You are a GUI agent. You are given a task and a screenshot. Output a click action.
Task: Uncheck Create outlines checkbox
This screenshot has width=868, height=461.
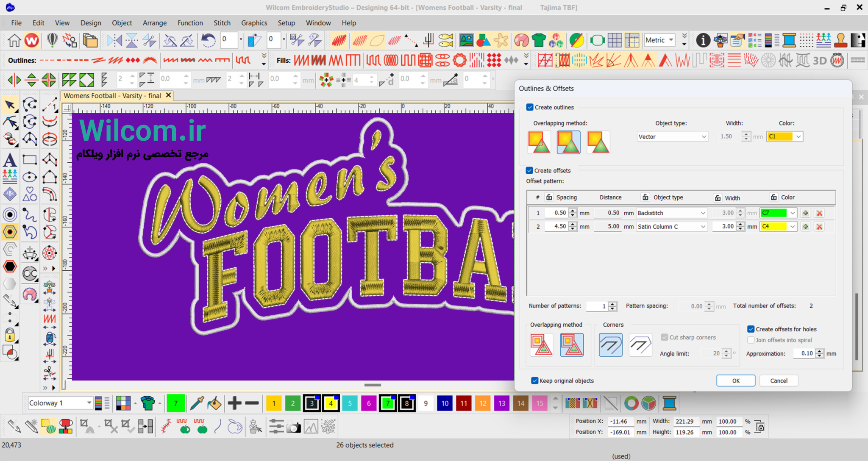(x=530, y=107)
